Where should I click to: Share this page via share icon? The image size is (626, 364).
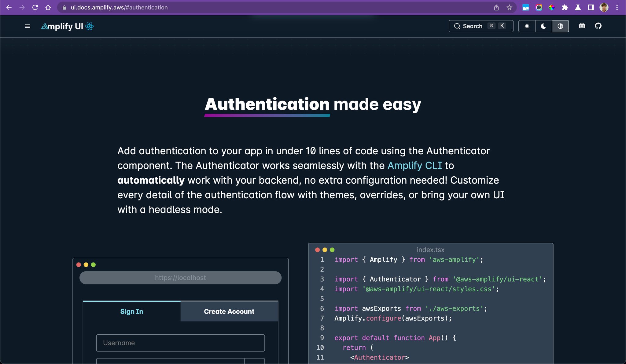(x=496, y=8)
